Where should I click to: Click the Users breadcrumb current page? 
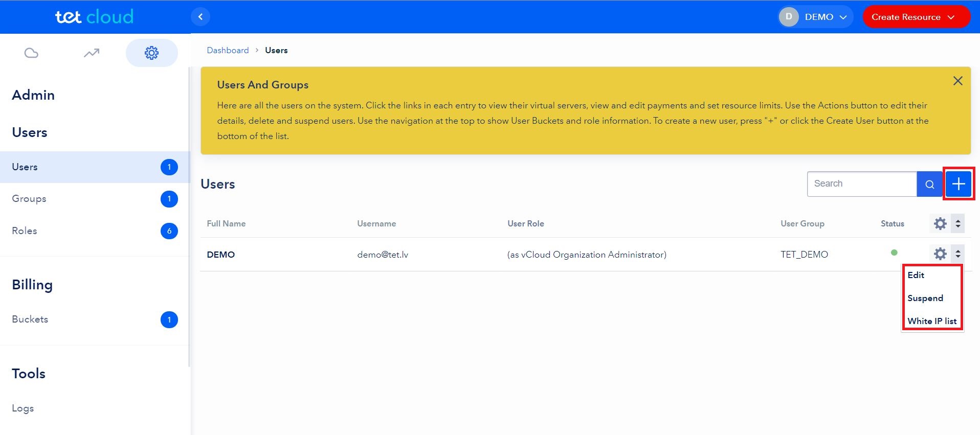pos(276,50)
